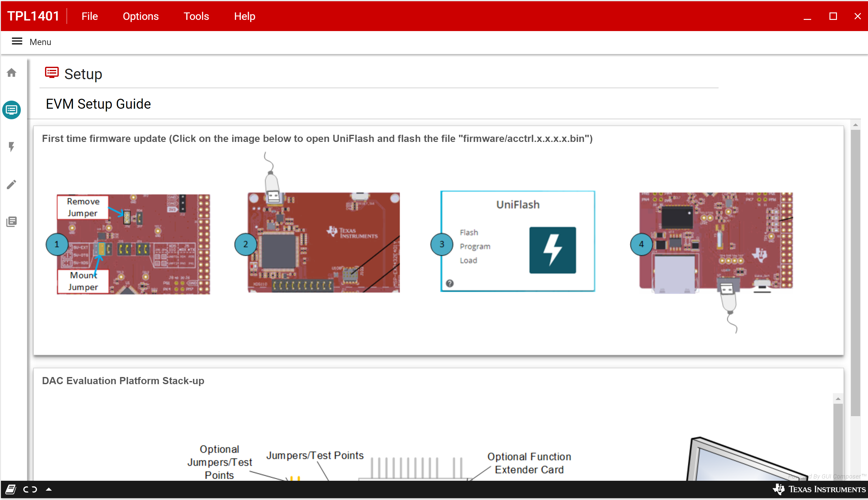This screenshot has width=868, height=500.
Task: Select the Setup page sidebar icon
Action: [12, 110]
